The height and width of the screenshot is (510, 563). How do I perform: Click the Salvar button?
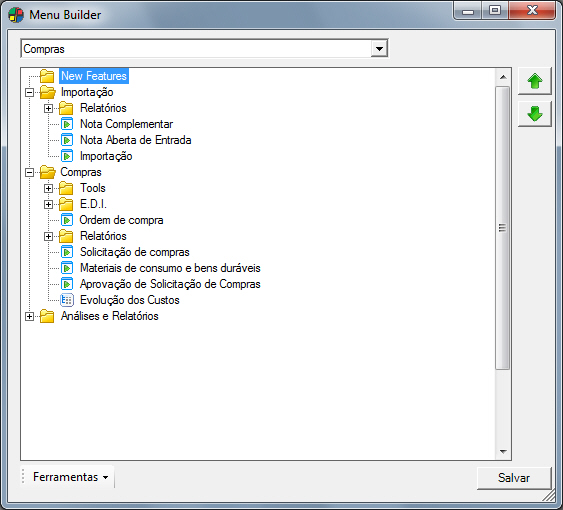514,478
